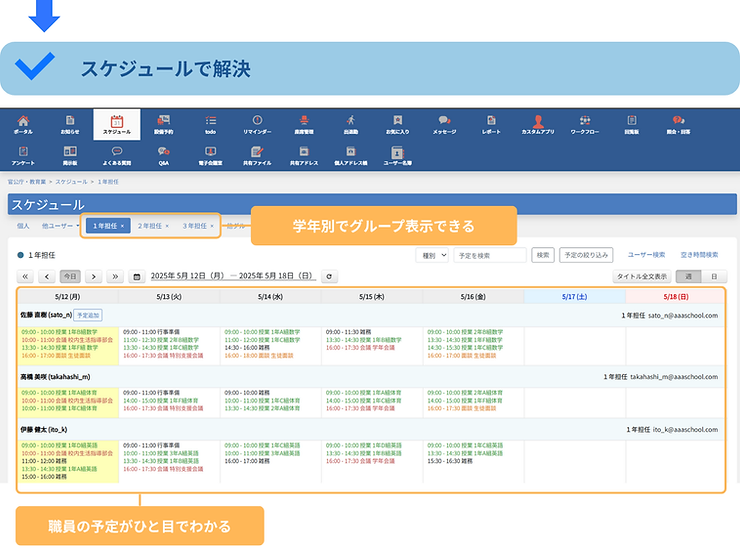This screenshot has width=740, height=549.
Task: Click the refresh icon beside date range
Action: click(329, 276)
